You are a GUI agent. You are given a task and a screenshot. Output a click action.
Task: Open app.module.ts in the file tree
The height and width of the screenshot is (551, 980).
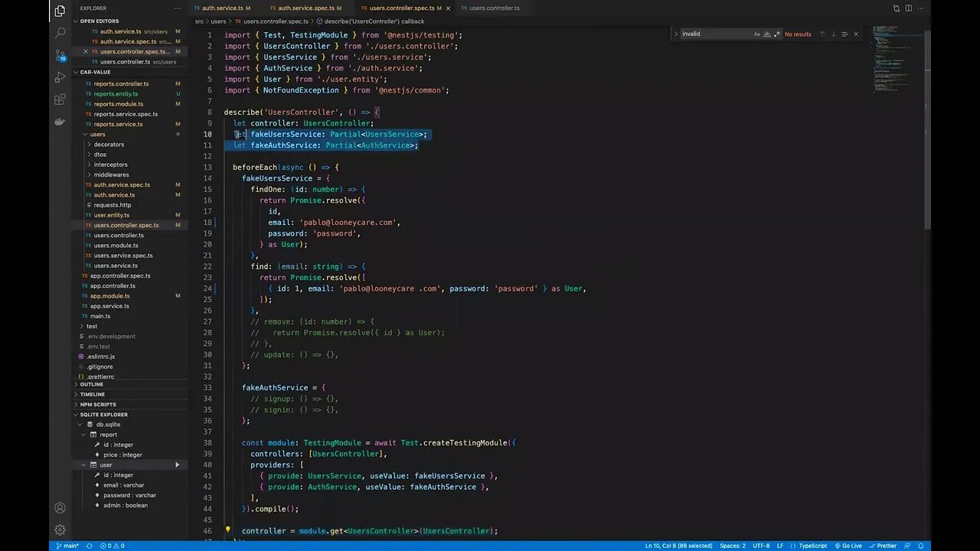[109, 295]
